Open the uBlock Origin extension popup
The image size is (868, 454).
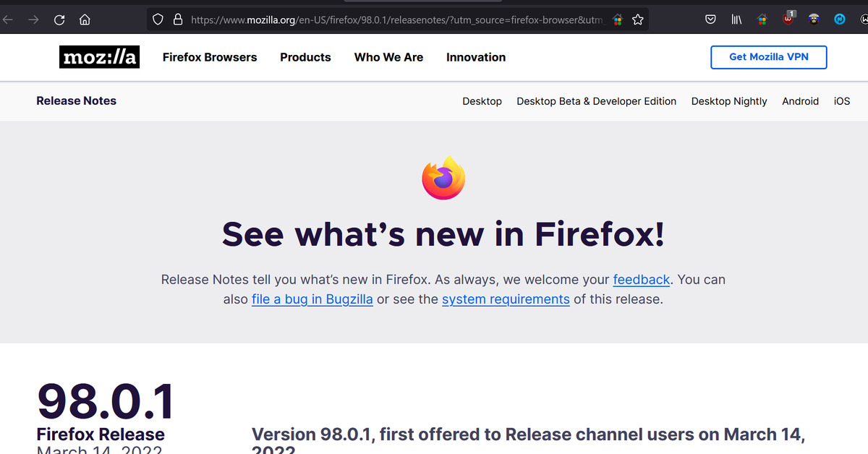pos(788,20)
